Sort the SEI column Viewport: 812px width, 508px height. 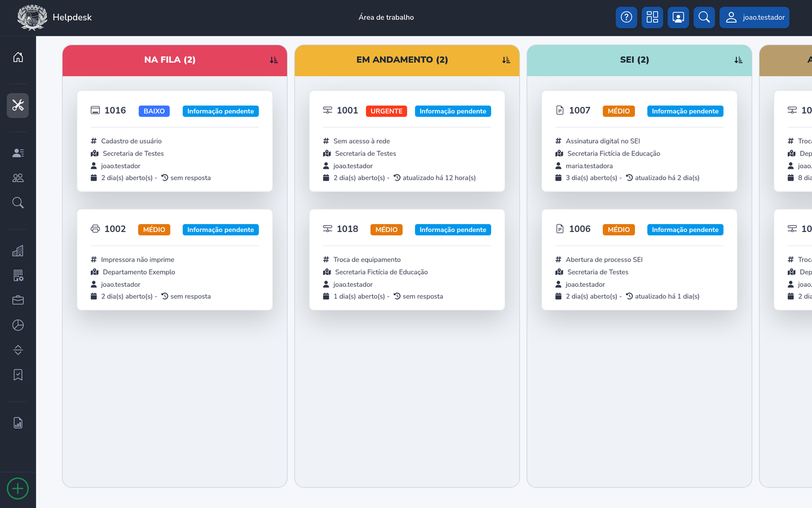739,60
